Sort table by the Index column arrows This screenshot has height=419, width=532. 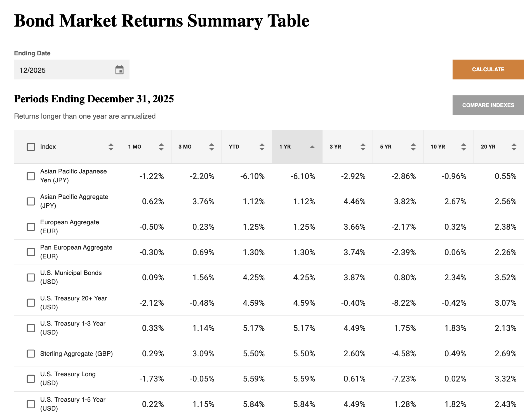(111, 147)
